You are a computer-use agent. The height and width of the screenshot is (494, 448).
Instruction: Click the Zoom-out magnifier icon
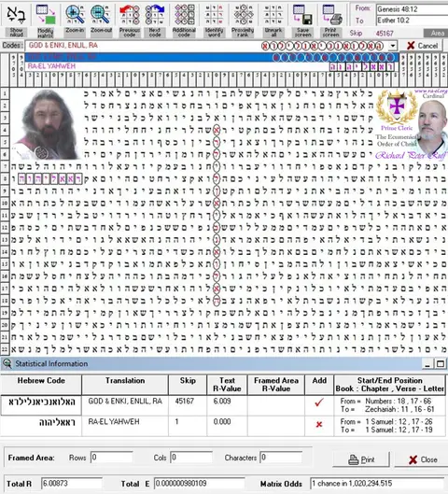[101, 14]
